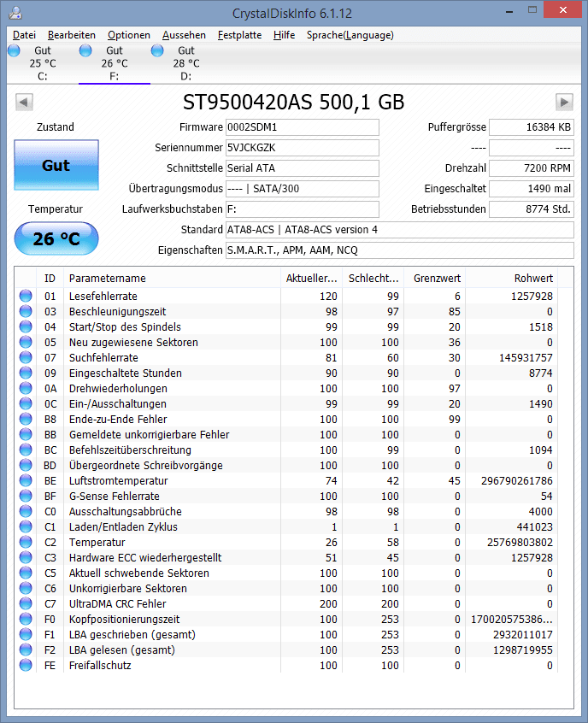Click the Übertragungsmodus SATA/300 field
The height and width of the screenshot is (723, 588).
click(x=302, y=189)
